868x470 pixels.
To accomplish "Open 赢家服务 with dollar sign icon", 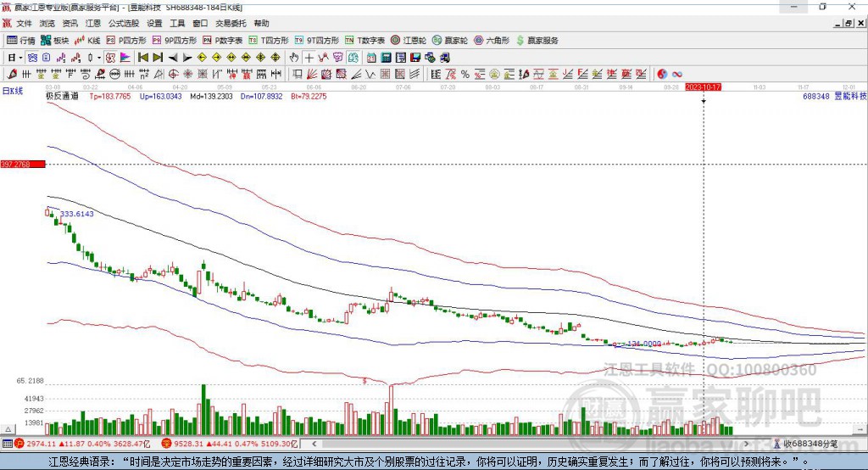I will (537, 41).
